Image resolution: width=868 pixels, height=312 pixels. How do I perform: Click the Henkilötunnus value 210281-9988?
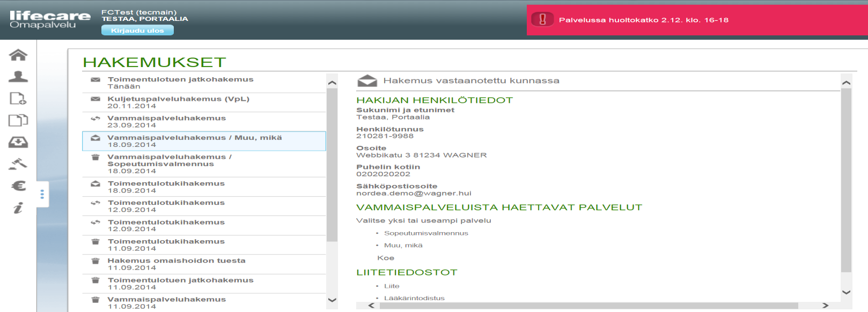click(x=385, y=136)
